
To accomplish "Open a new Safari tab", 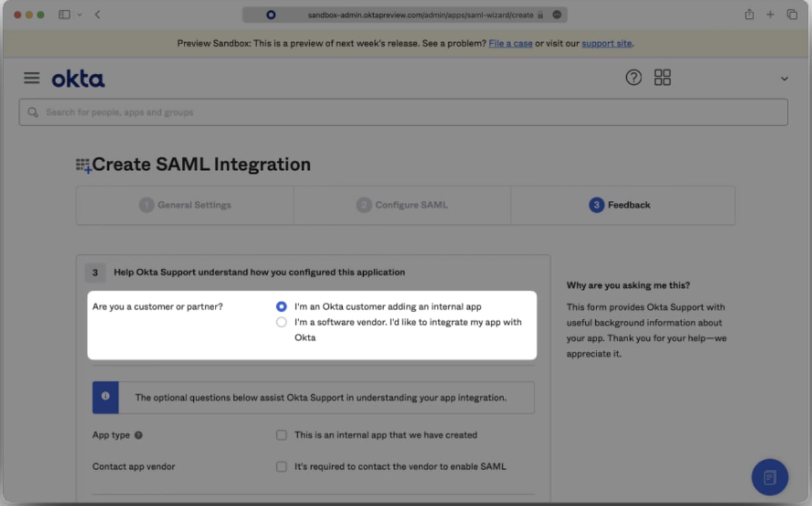I will (770, 14).
